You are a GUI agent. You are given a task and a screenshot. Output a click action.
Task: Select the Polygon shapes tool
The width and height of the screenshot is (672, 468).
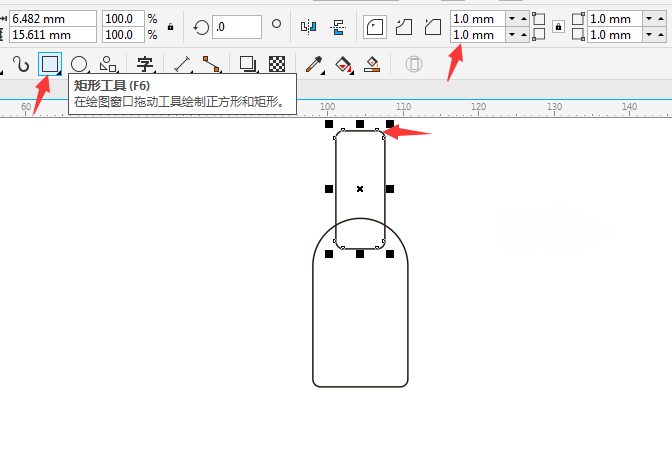click(108, 64)
